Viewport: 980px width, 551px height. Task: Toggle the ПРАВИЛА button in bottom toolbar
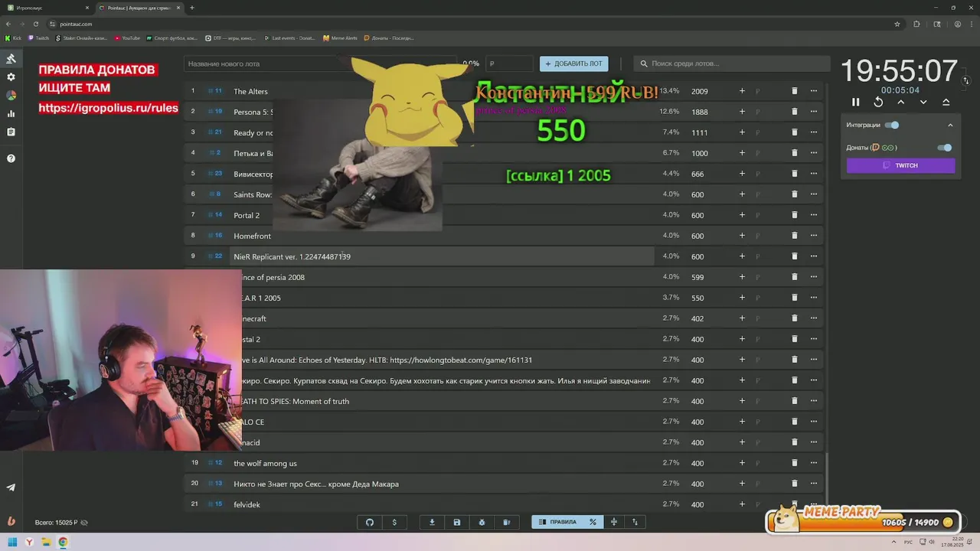tap(557, 522)
